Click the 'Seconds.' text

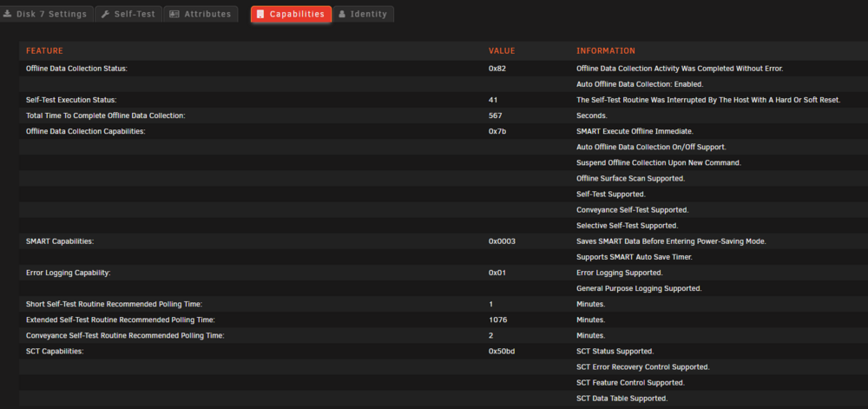(592, 115)
